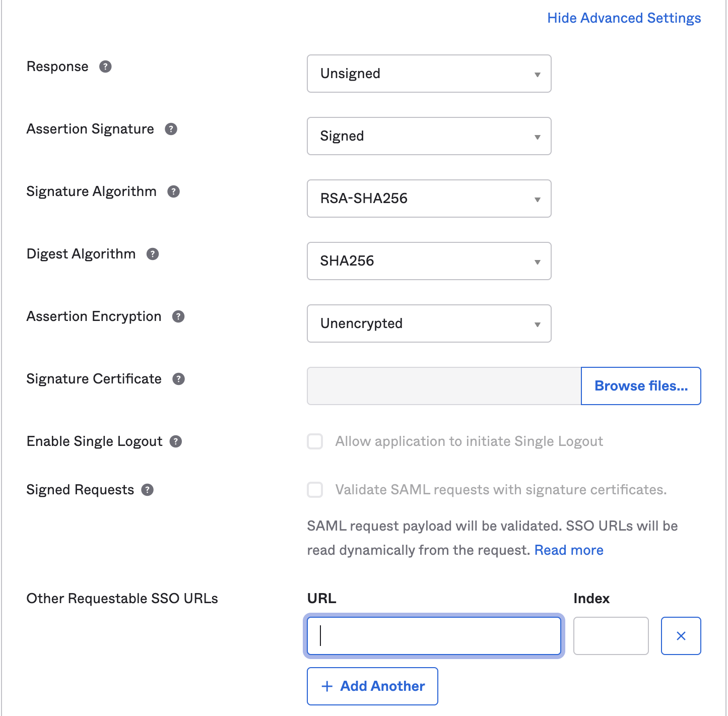The height and width of the screenshot is (716, 728).
Task: Click the Signature Certificate help icon
Action: (x=178, y=379)
